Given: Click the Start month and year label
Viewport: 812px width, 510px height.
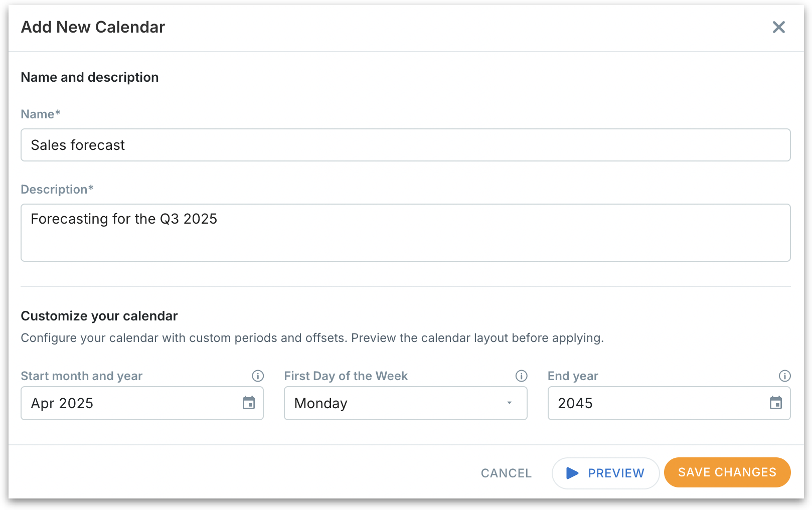Looking at the screenshot, I should coord(82,376).
